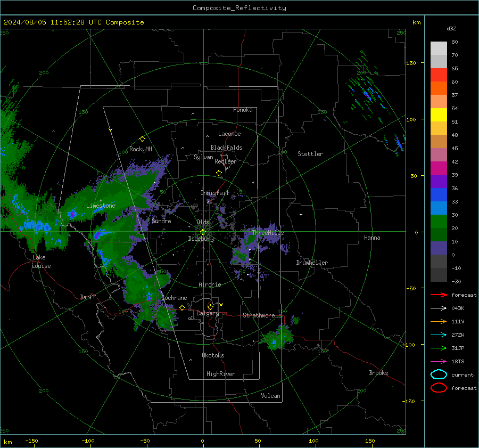Click the radar echo cell south of Strathmore
The height and width of the screenshot is (448, 479).
click(x=278, y=338)
